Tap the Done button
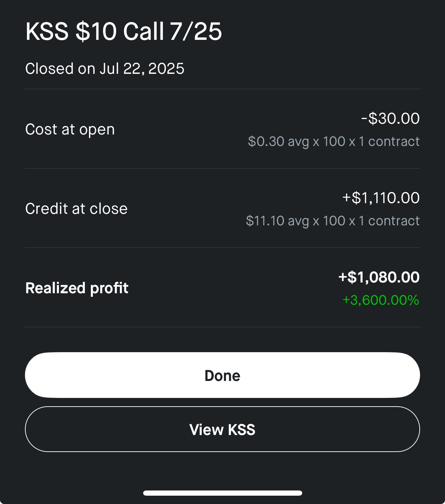The image size is (445, 504). pyautogui.click(x=222, y=375)
